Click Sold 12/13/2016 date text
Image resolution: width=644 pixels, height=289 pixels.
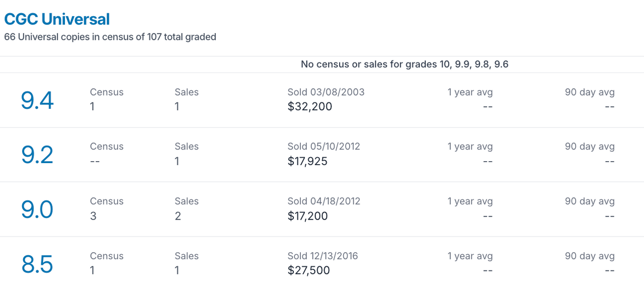tap(323, 256)
